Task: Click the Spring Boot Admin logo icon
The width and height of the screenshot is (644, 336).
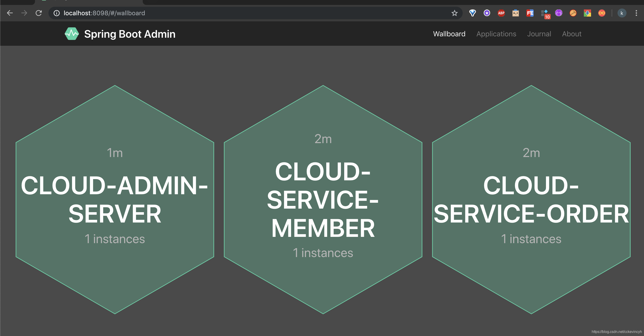Action: point(72,34)
